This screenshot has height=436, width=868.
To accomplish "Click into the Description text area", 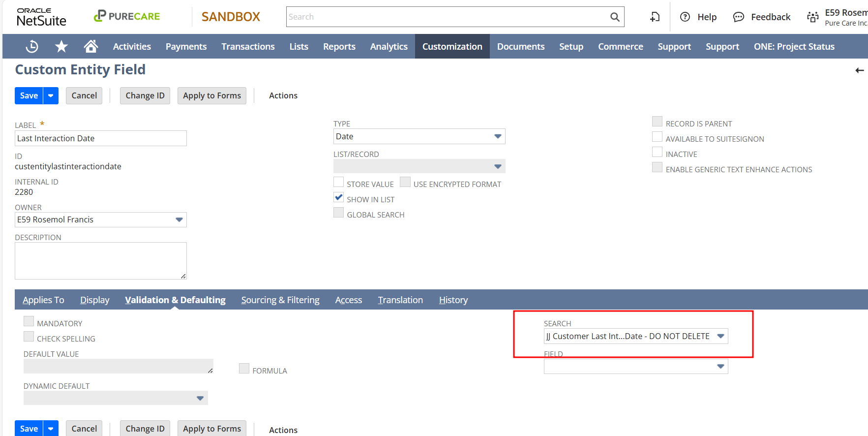I will (x=101, y=260).
